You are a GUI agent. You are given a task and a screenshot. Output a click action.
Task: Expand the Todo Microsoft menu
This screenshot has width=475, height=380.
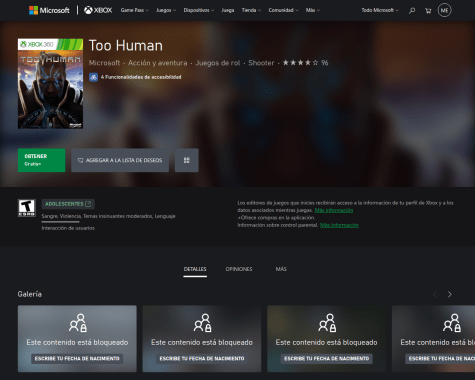(380, 10)
